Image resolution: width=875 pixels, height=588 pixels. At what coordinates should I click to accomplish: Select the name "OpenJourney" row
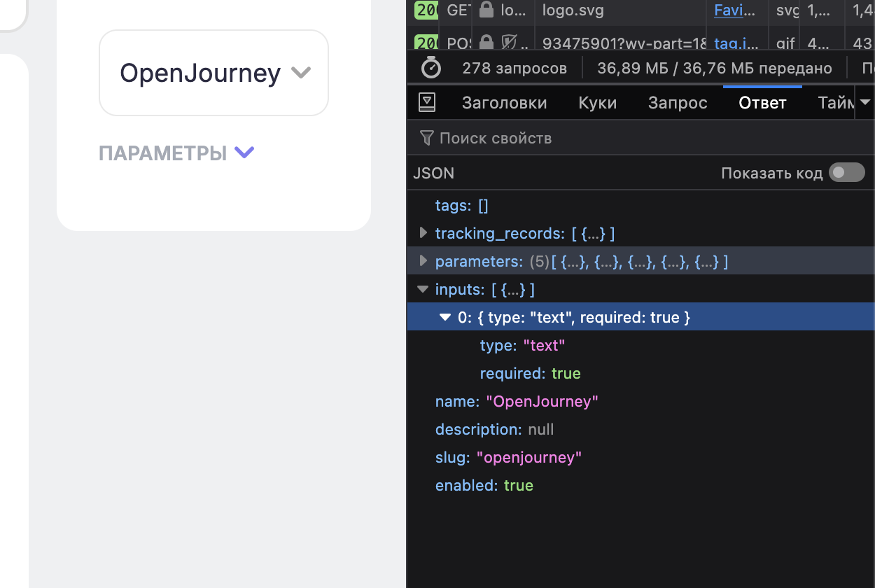640,401
